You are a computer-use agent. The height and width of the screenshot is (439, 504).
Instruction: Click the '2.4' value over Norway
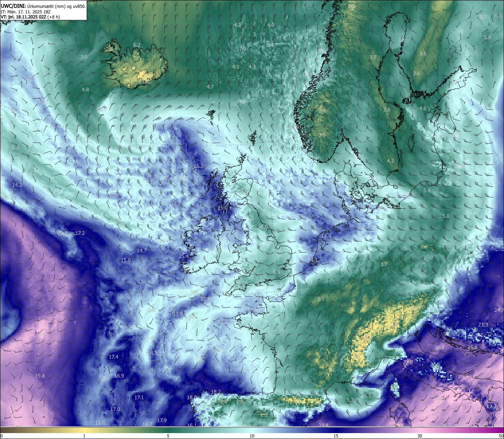click(322, 111)
